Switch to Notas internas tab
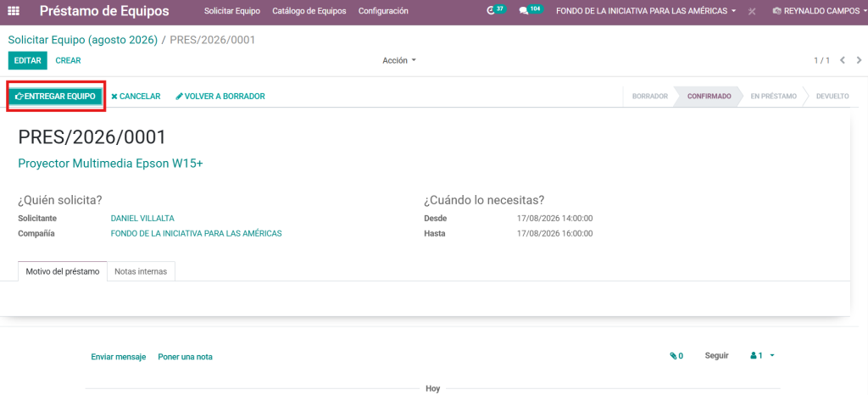Viewport: 868px width, 395px height. 141,271
